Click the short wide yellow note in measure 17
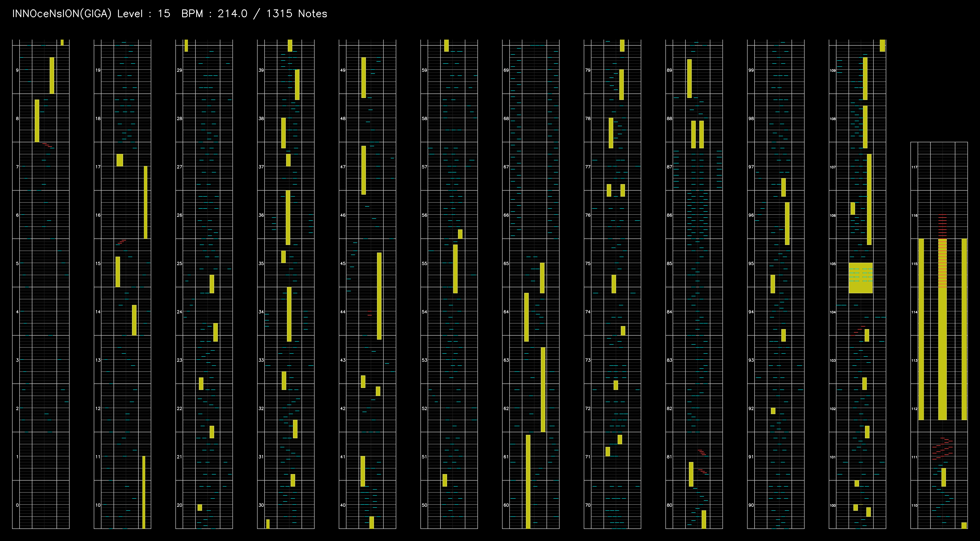The image size is (980, 541). [x=120, y=160]
